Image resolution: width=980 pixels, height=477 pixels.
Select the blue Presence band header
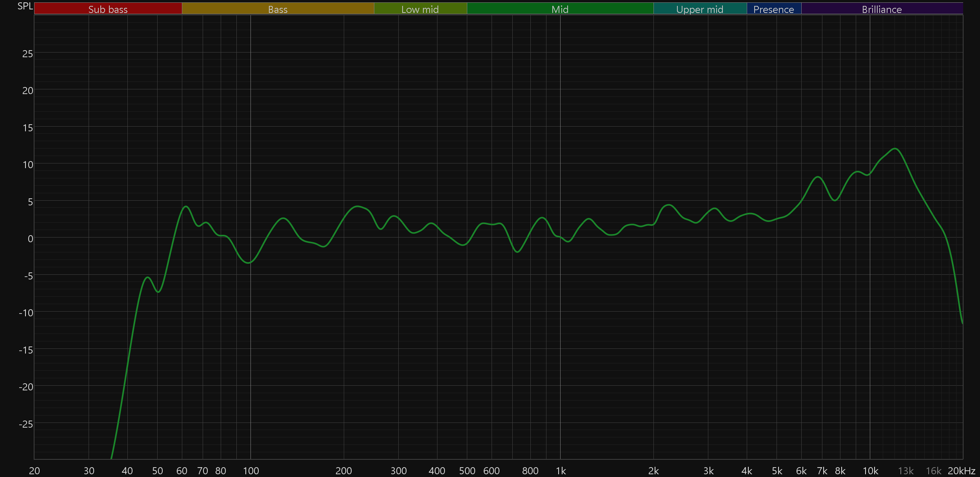tap(773, 9)
